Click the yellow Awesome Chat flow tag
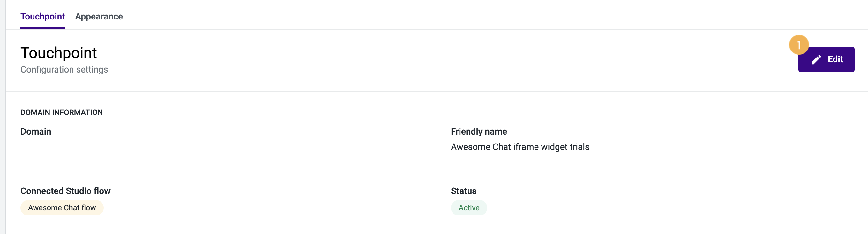Viewport: 868px width, 234px height. [x=62, y=207]
